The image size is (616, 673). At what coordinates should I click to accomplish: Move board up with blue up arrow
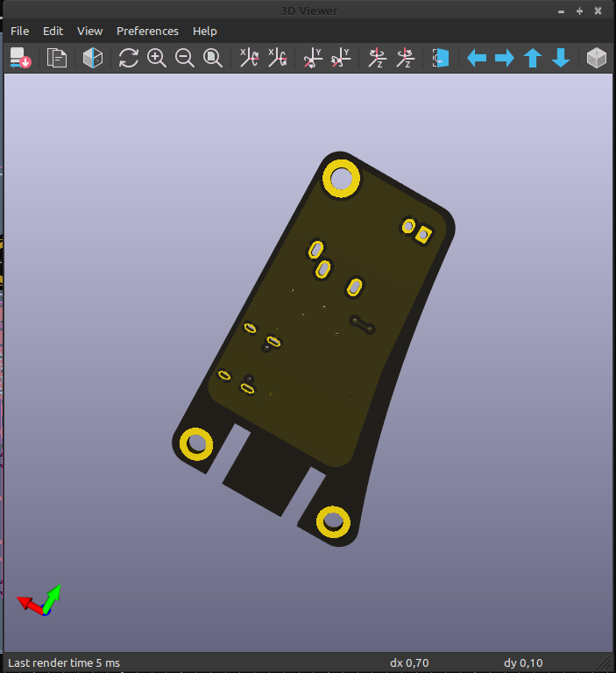533,58
